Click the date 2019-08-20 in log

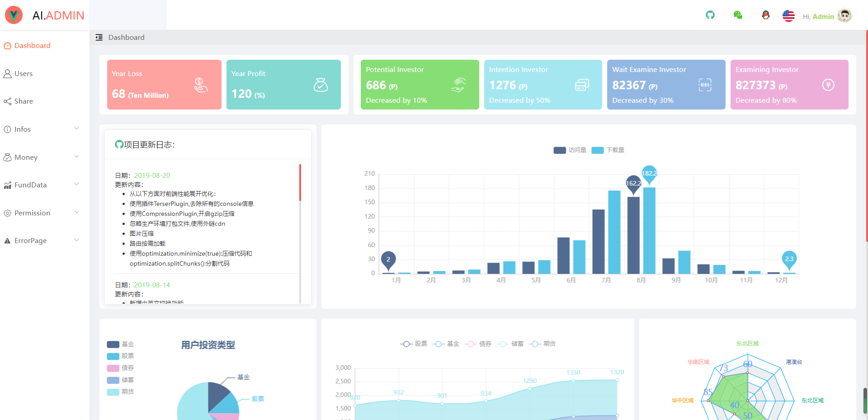pyautogui.click(x=152, y=176)
